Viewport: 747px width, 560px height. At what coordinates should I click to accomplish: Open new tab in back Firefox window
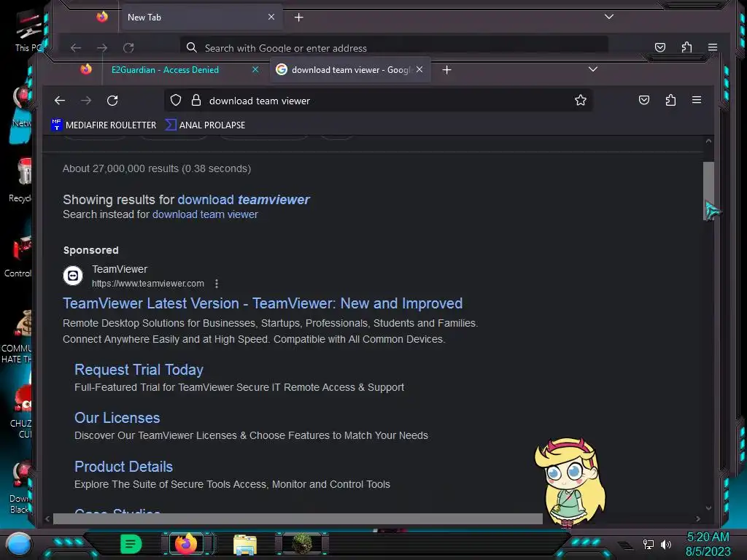pyautogui.click(x=298, y=17)
